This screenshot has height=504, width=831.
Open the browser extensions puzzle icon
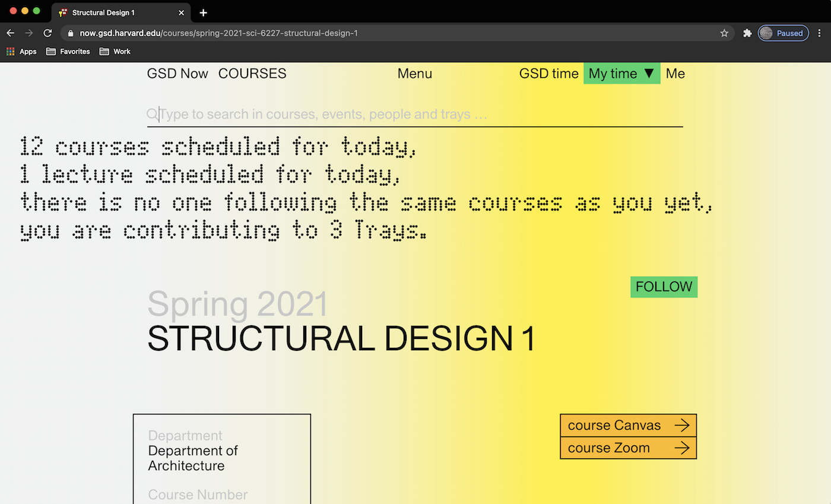747,33
